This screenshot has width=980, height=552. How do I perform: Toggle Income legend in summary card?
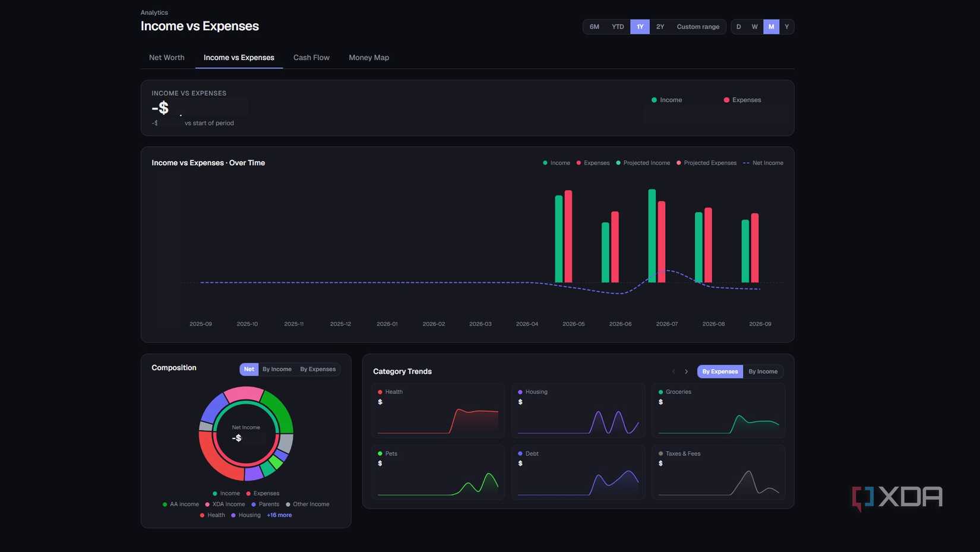(666, 100)
